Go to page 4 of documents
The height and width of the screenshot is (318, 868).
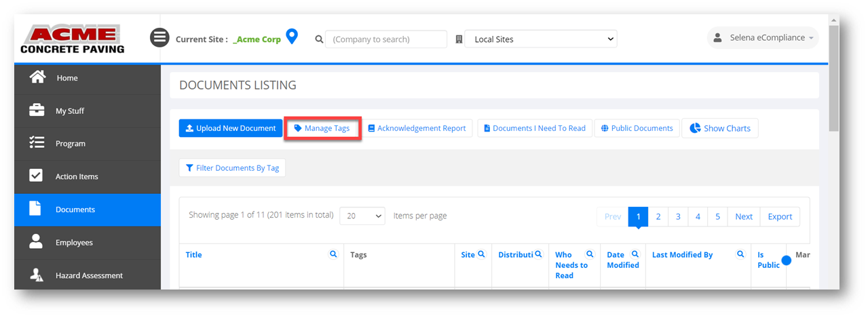[698, 216]
